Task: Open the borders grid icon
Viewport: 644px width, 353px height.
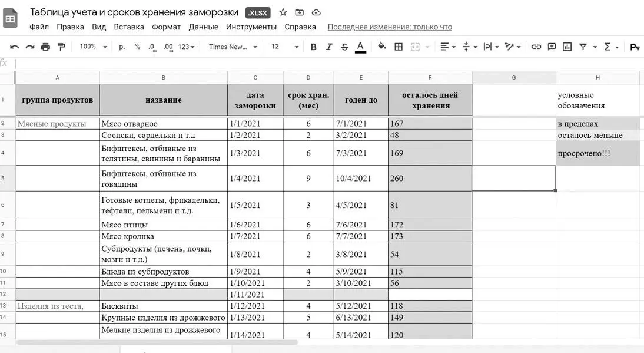Action: [x=399, y=47]
